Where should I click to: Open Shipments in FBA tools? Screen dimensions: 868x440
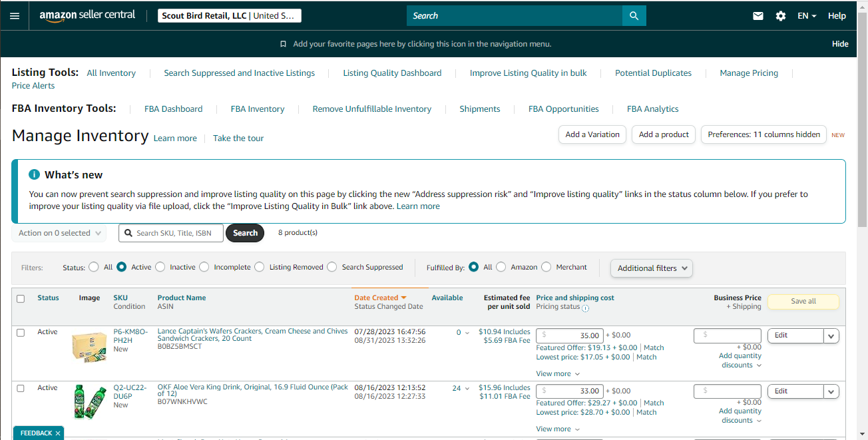click(480, 109)
